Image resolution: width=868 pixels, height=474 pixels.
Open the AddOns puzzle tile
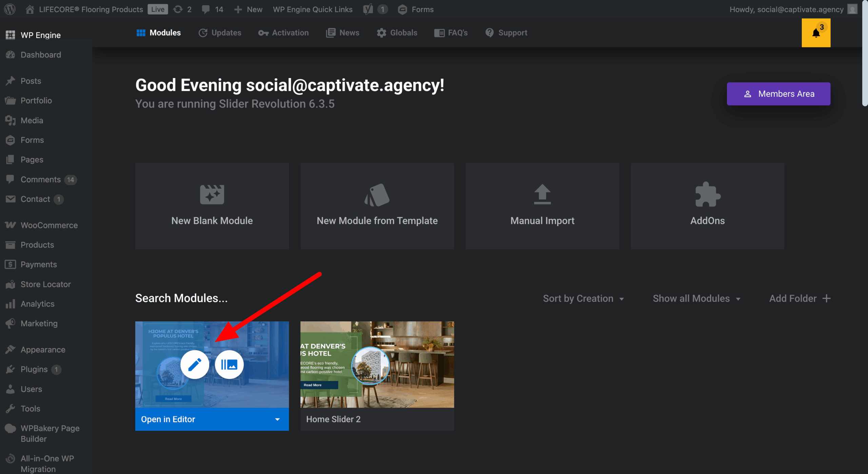tap(707, 206)
